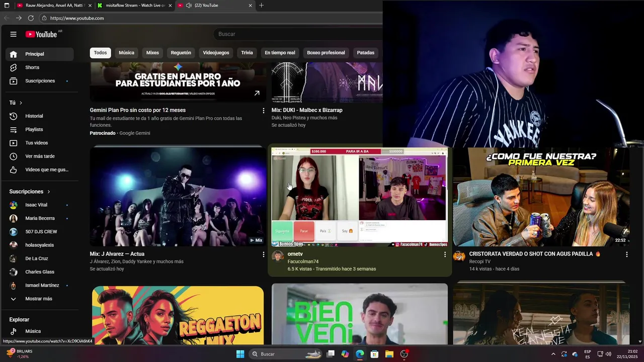Open Isaac Vital subscription channel
Viewport: 644px width, 362px height.
tap(39, 205)
